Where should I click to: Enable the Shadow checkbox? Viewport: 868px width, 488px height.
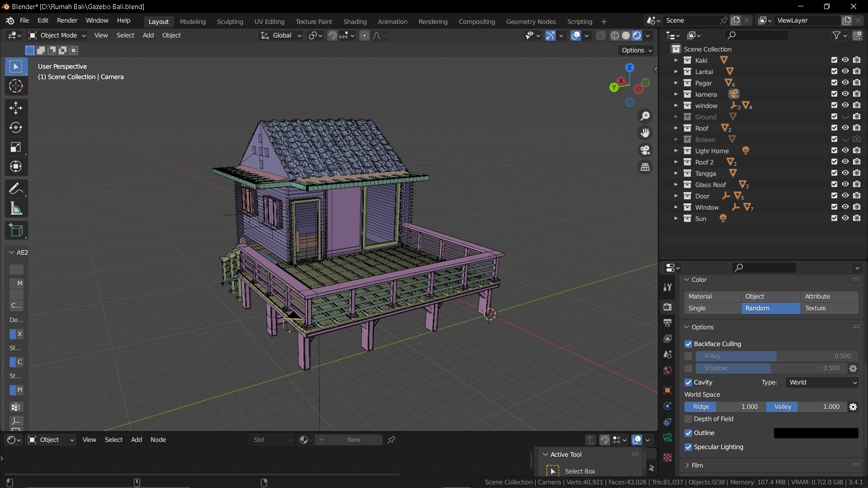pos(688,368)
